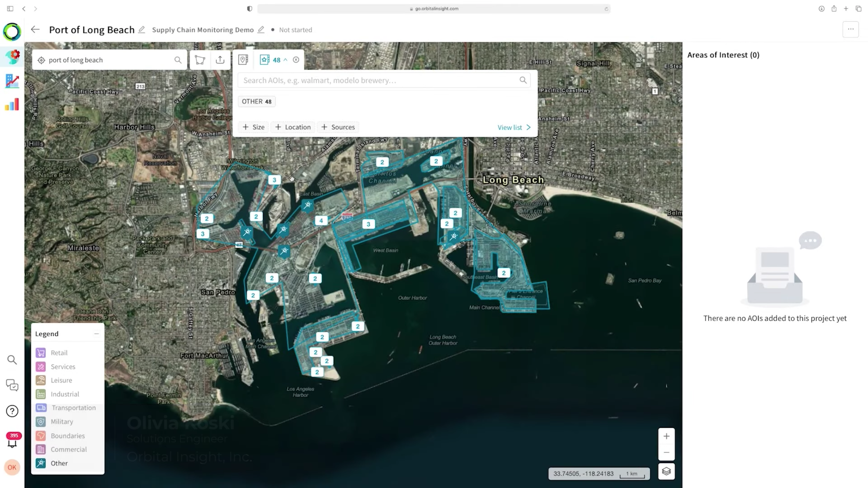The width and height of the screenshot is (868, 488).
Task: Expand the OTHER 48 category section
Action: 256,101
